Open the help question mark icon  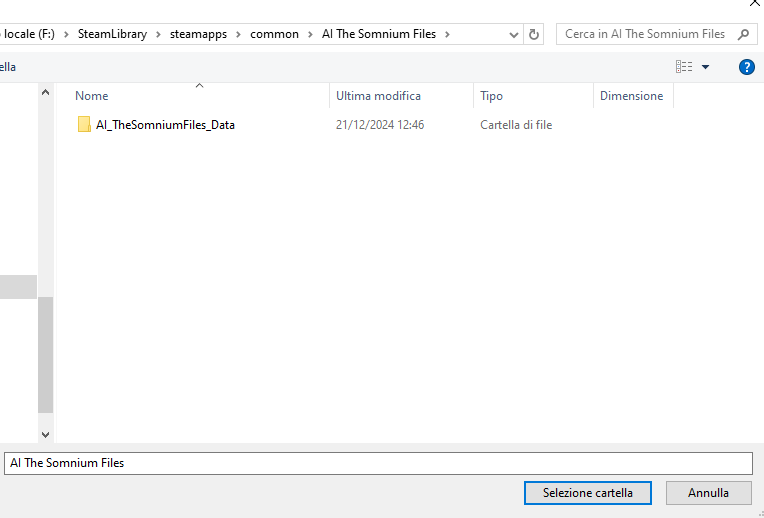746,67
